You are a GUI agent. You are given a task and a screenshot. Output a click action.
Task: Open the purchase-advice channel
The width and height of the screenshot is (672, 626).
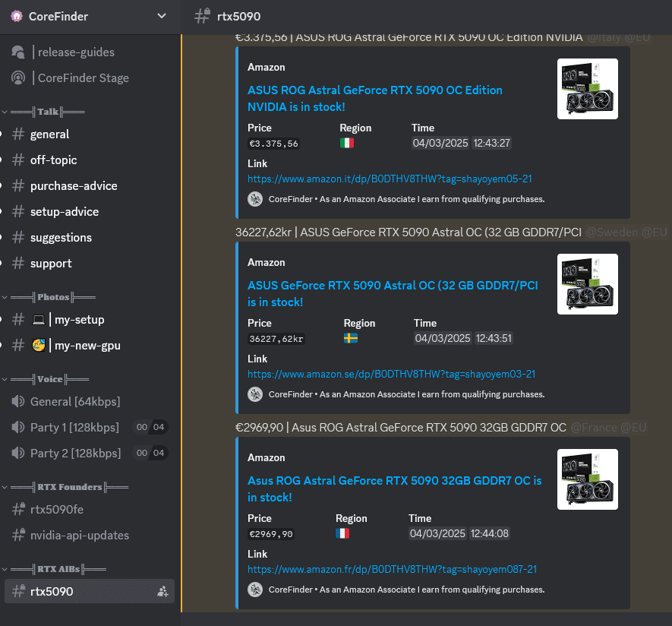74,186
